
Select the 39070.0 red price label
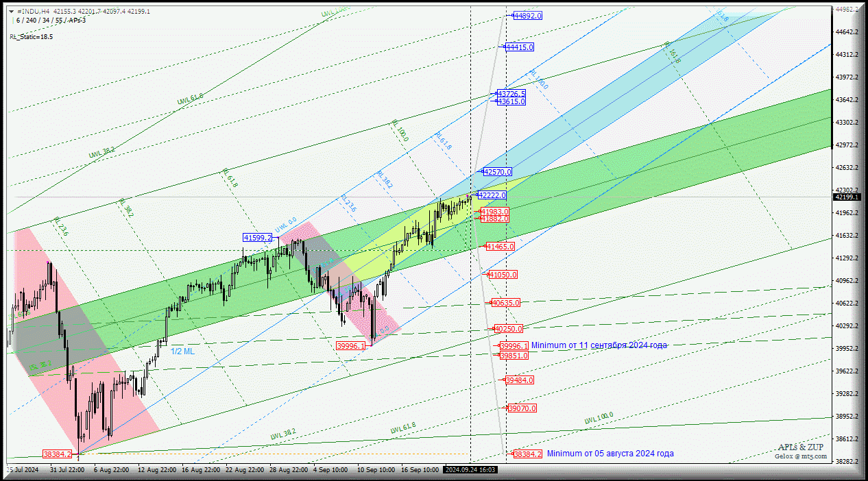point(522,408)
